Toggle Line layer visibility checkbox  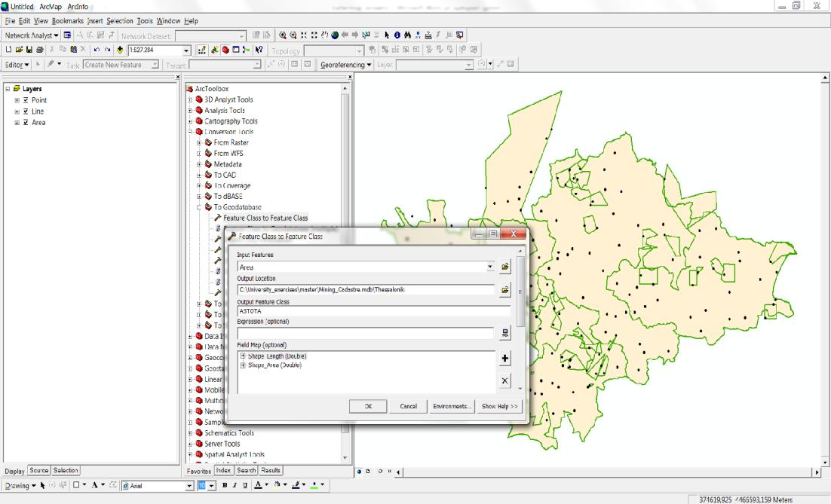(x=26, y=111)
